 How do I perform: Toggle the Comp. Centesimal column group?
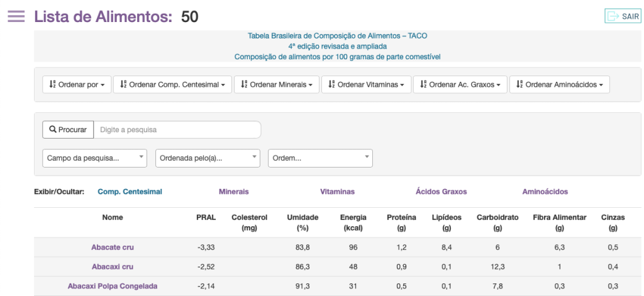pos(130,191)
